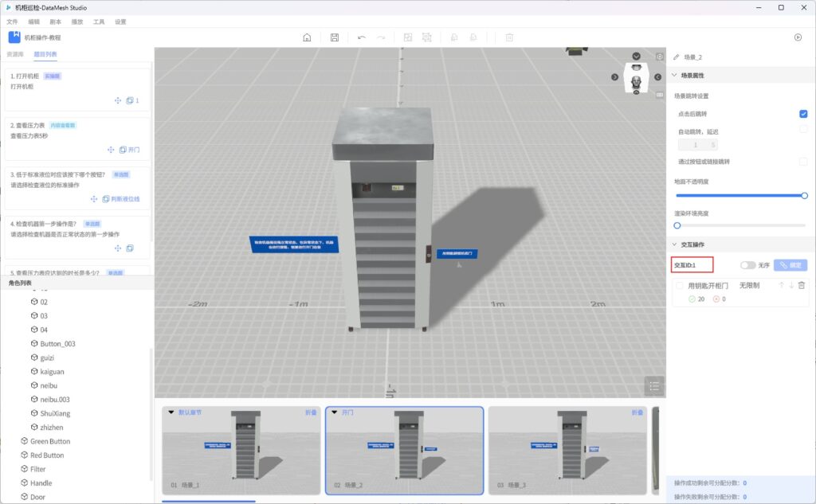Click the undo arrow icon
This screenshot has height=504, width=816.
tap(362, 37)
